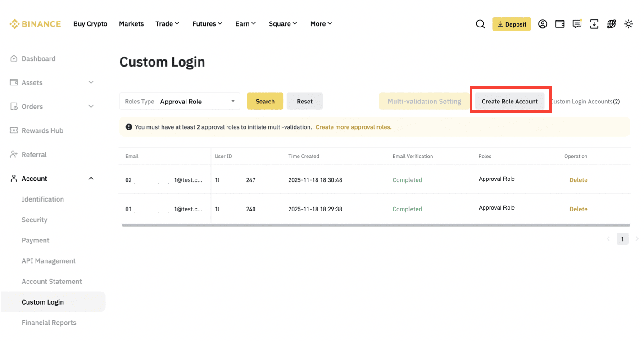
Task: Click Multi-validation Setting button
Action: coord(425,101)
